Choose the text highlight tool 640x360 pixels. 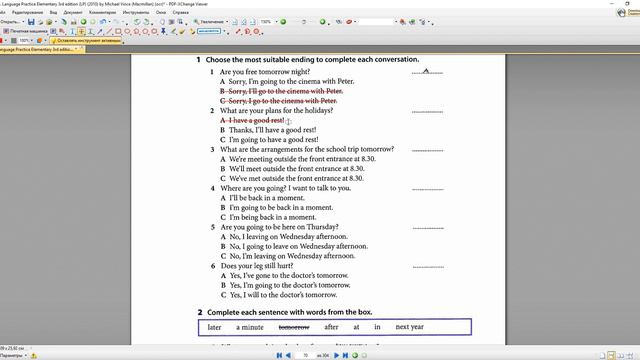(x=72, y=31)
